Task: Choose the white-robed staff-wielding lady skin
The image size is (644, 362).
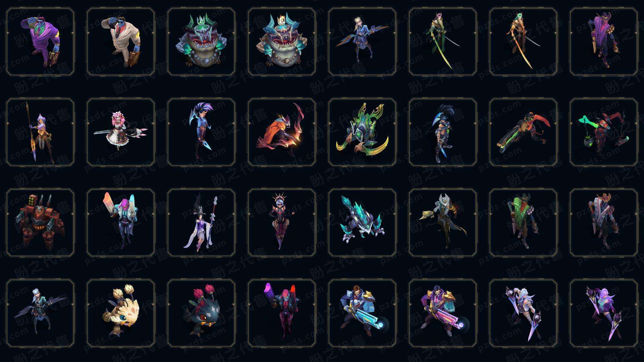Action: click(201, 223)
